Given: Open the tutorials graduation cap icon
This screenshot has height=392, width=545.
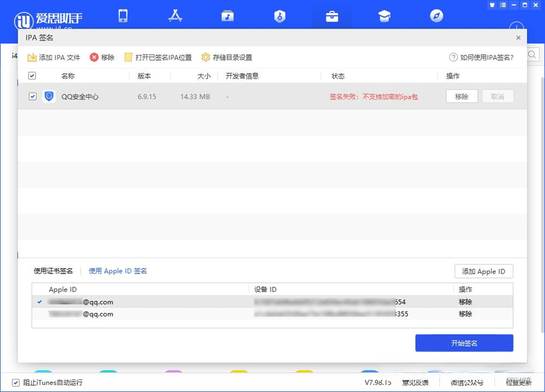Looking at the screenshot, I should [384, 16].
